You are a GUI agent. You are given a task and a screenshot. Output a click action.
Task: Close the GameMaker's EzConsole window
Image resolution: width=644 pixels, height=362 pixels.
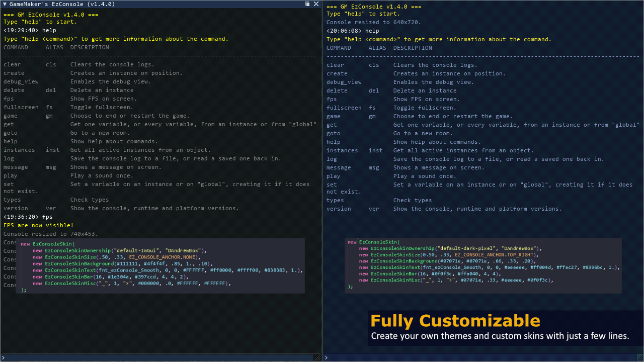[316, 4]
